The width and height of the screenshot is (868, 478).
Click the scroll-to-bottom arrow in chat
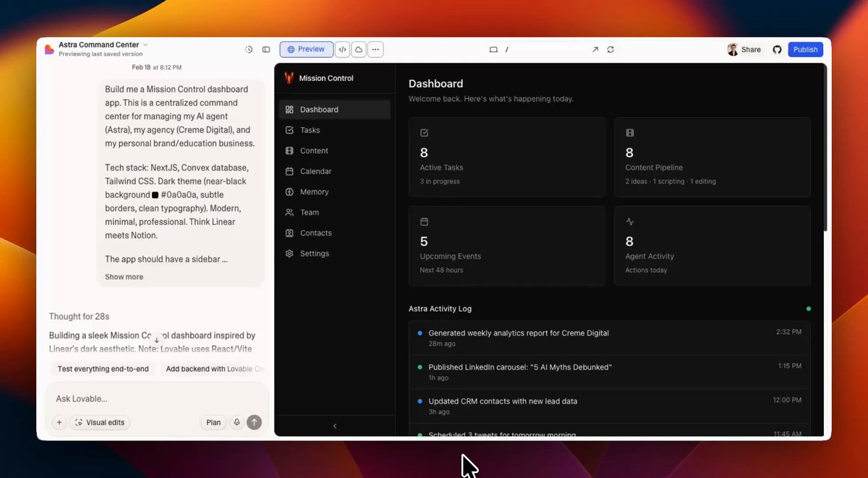pos(157,340)
